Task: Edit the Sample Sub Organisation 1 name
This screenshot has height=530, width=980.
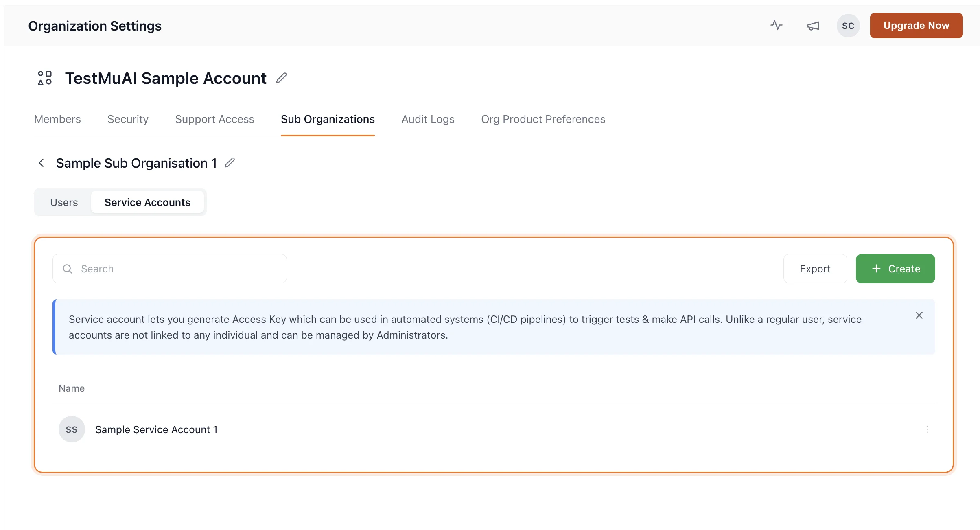Action: pos(230,163)
